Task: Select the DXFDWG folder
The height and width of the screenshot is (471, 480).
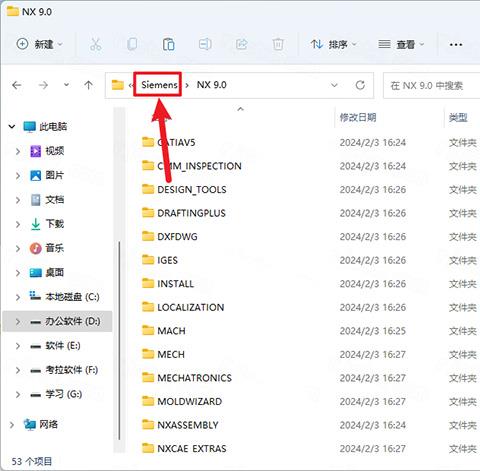Action: (170, 236)
